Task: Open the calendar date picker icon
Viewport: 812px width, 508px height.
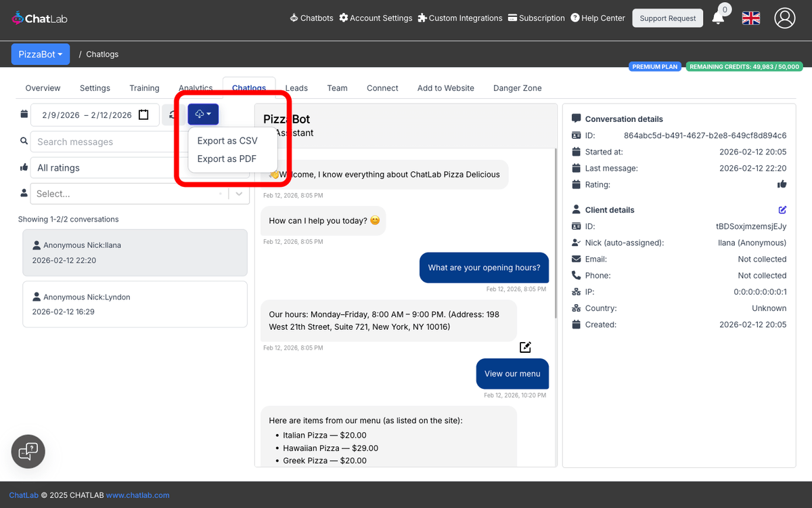Action: [x=143, y=114]
